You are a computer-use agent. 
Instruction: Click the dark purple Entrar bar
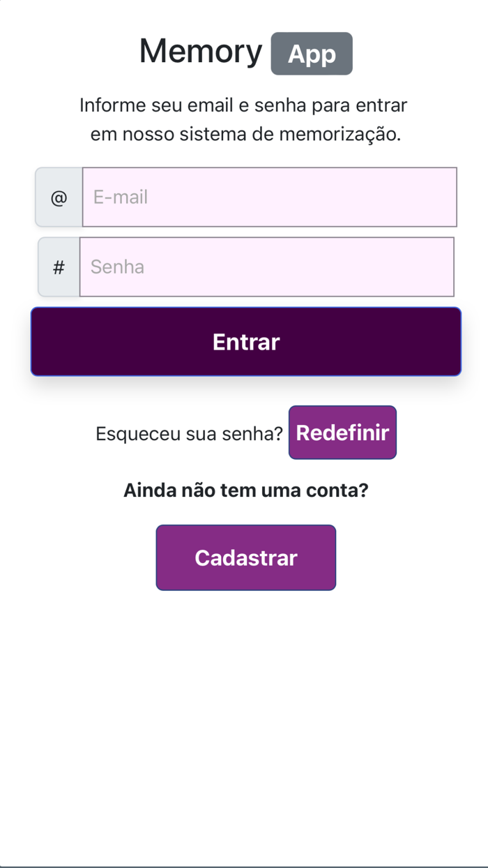(x=245, y=341)
